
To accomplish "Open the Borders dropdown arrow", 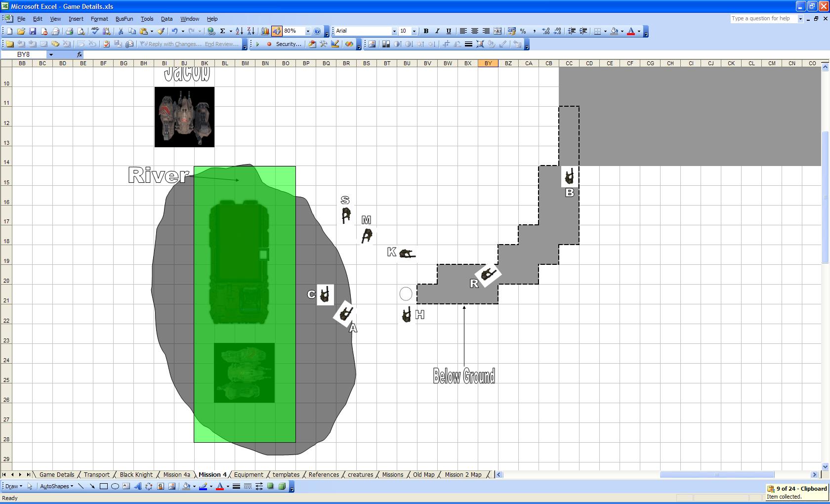I will coord(605,31).
